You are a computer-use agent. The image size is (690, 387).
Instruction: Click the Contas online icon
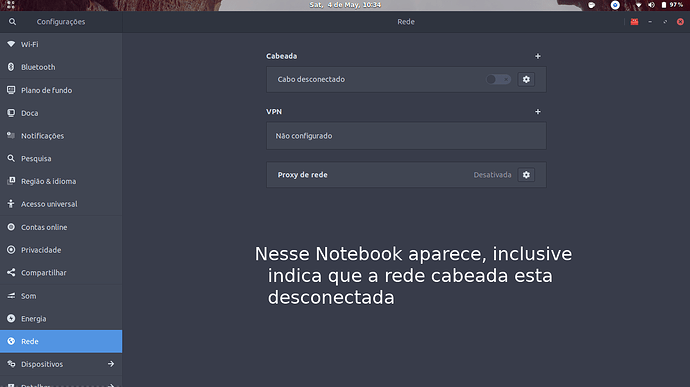(x=11, y=227)
